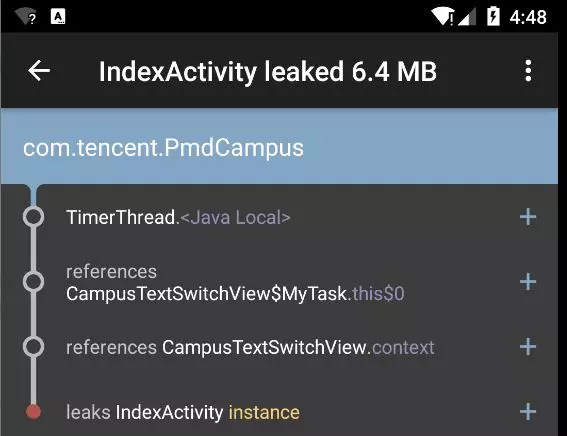
Task: Tap the back arrow icon
Action: coord(39,70)
